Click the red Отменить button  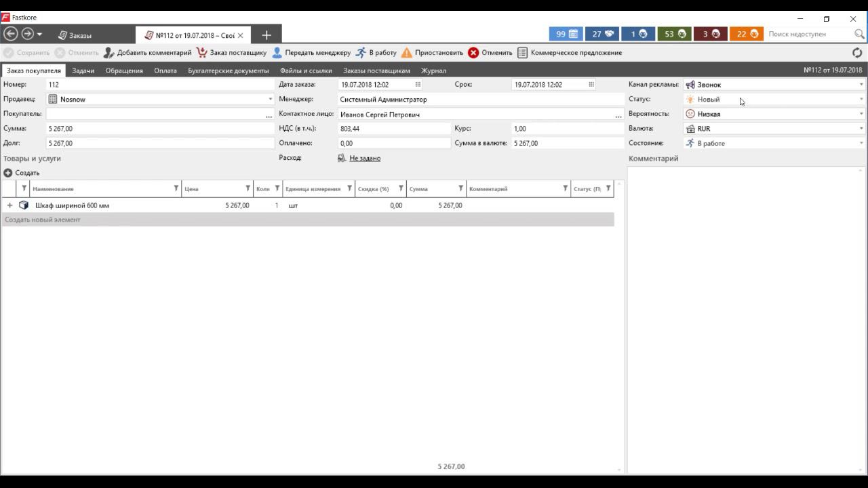490,53
